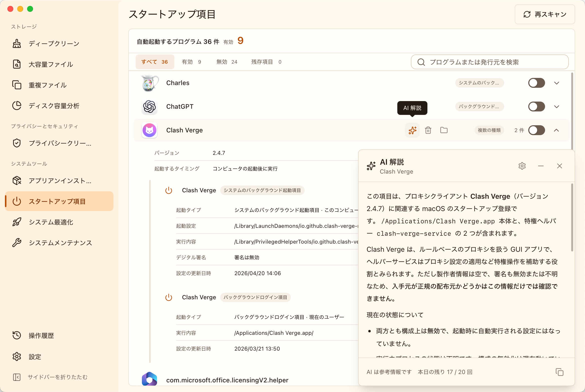Toggle the Charles startup switch

[536, 83]
